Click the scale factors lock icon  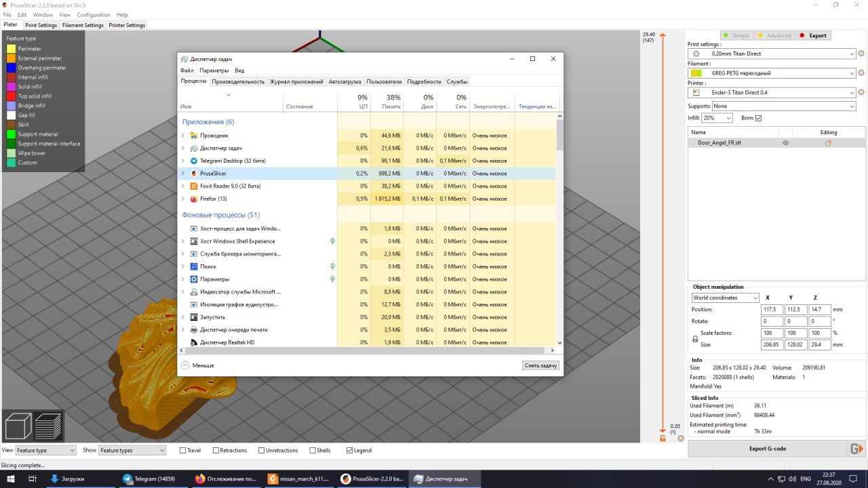coord(695,339)
